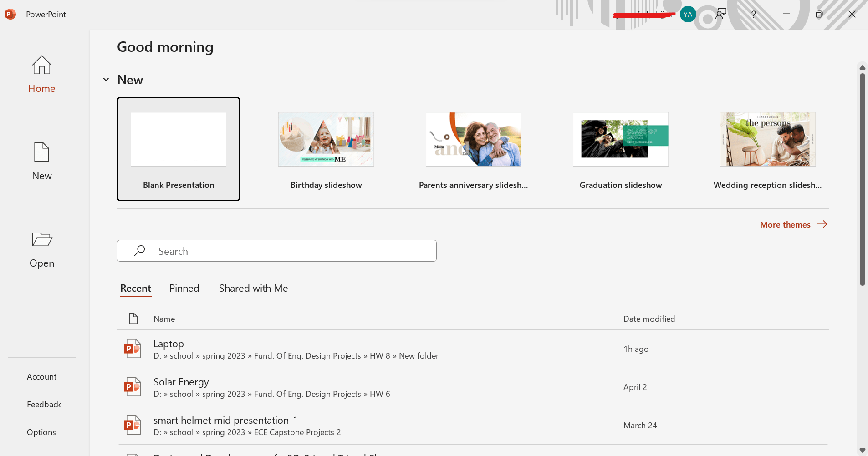The image size is (868, 456).
Task: Switch to the Shared with Me tab
Action: tap(253, 288)
